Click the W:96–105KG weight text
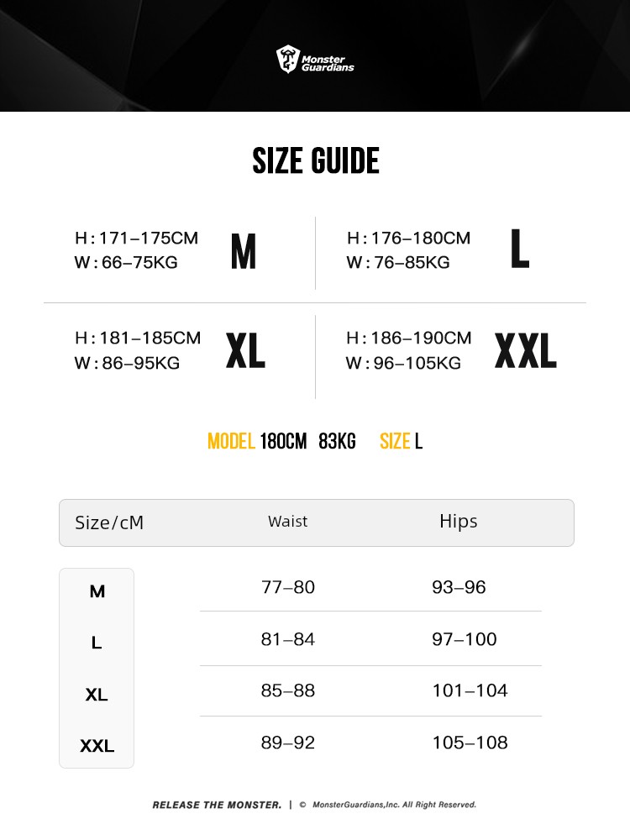 [403, 363]
